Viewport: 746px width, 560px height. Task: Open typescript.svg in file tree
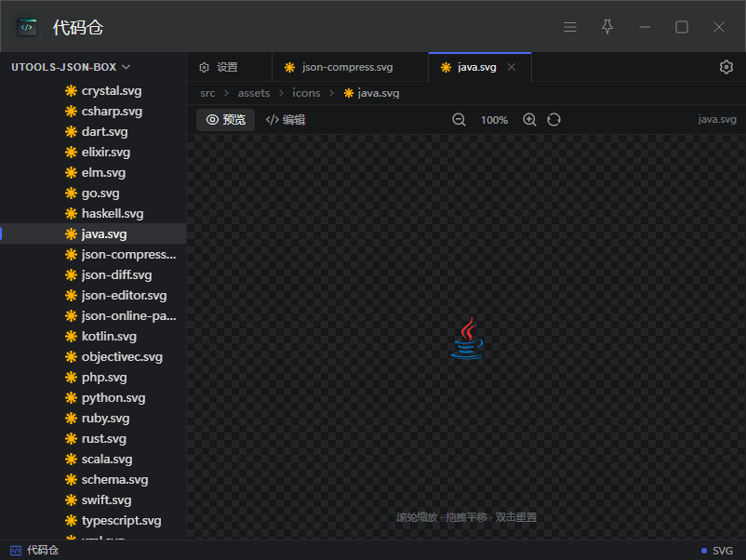coord(93,521)
